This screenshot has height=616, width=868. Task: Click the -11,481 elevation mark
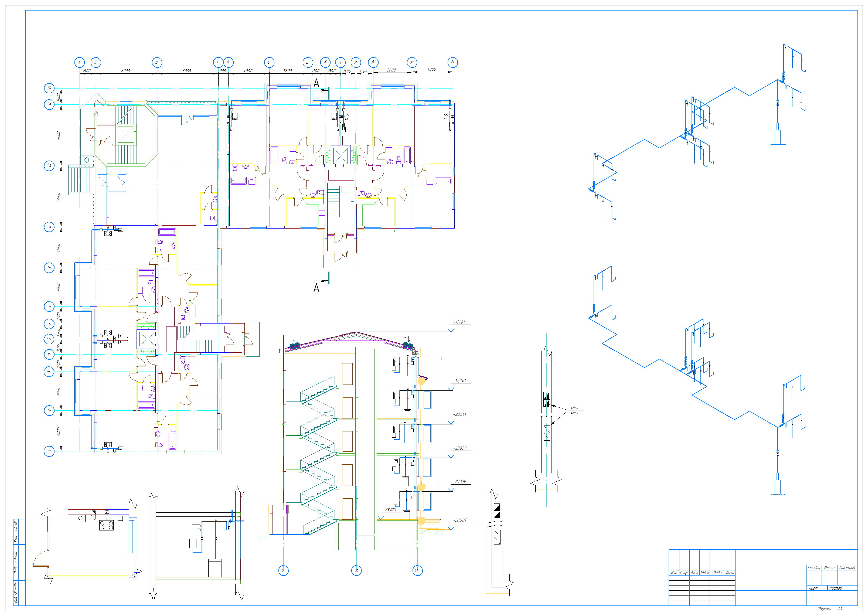459,322
